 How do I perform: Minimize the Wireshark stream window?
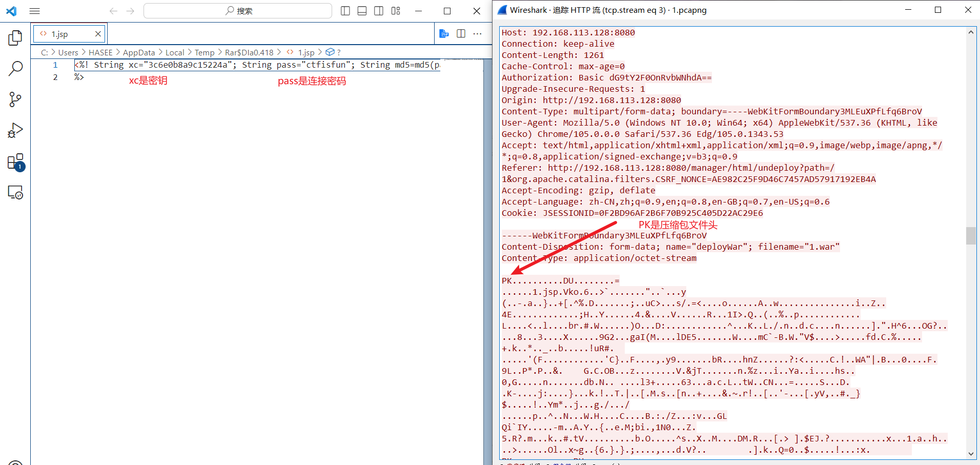[908, 10]
